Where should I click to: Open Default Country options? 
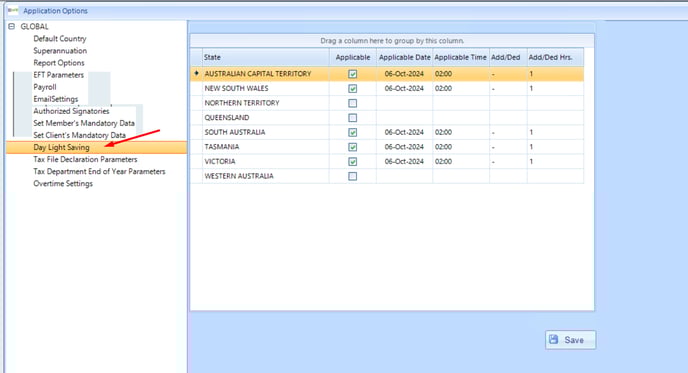(60, 39)
